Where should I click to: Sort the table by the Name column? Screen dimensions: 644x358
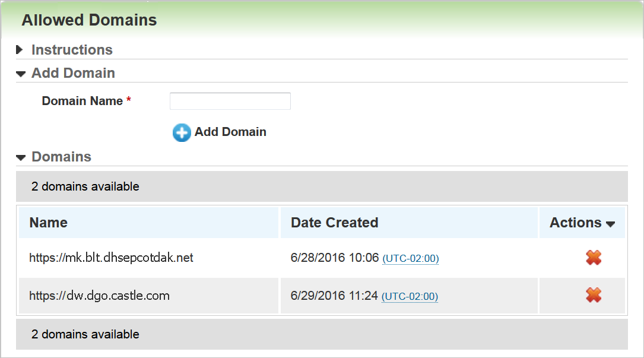(x=48, y=223)
